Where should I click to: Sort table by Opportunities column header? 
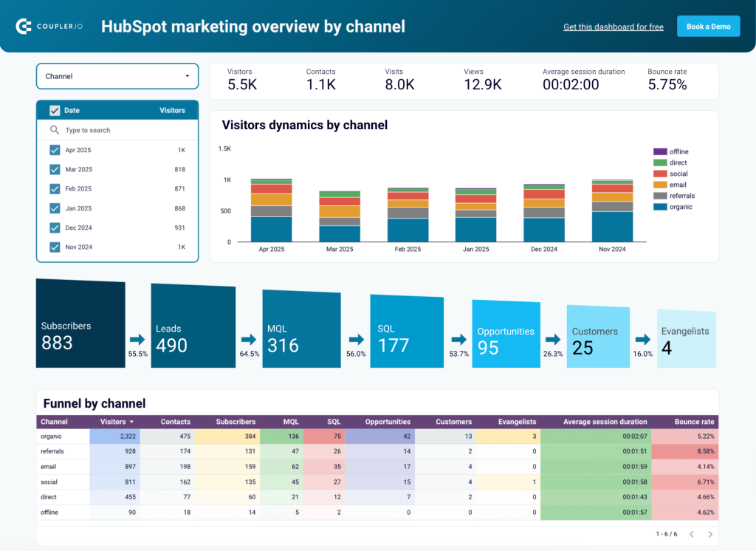[x=388, y=422]
